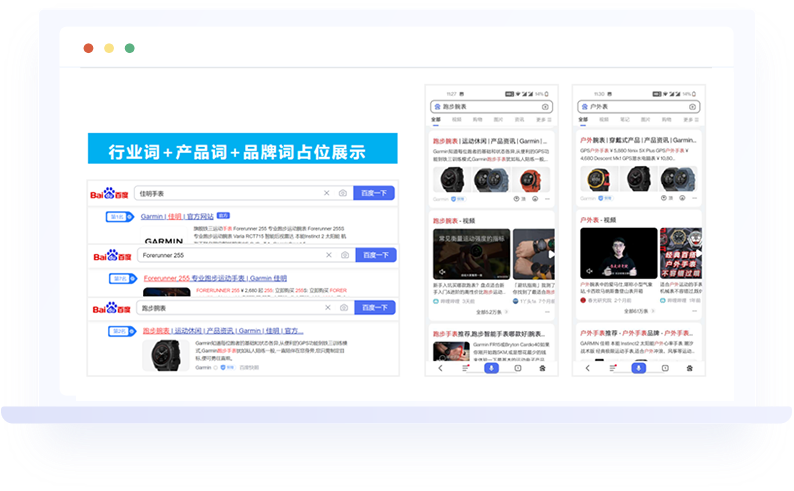Tap back arrow in 跑步腕表 phone bottom bar
The height and width of the screenshot is (491, 794).
[x=440, y=369]
